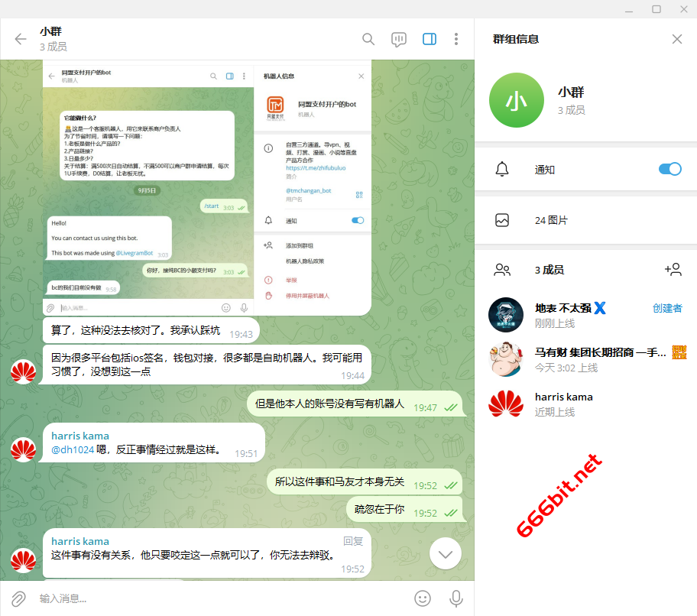Toggle the 通知 notifications switch
697x616 pixels.
click(x=669, y=169)
